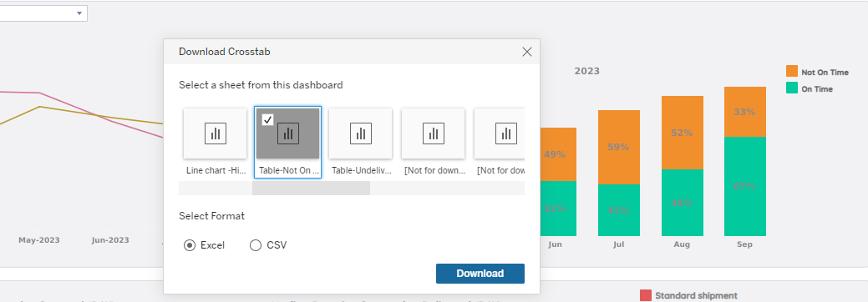Uncheck the Table-Not On Time checkmark
This screenshot has height=302, width=868.
[268, 119]
